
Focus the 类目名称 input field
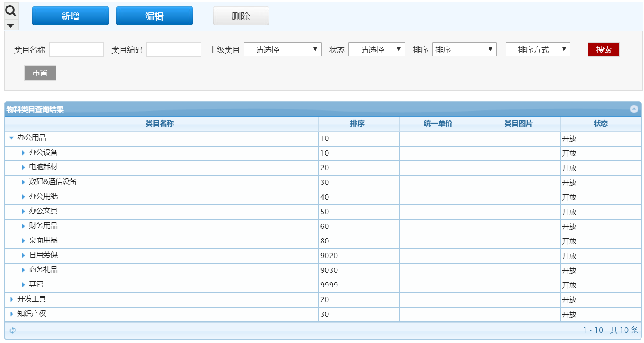pyautogui.click(x=76, y=50)
